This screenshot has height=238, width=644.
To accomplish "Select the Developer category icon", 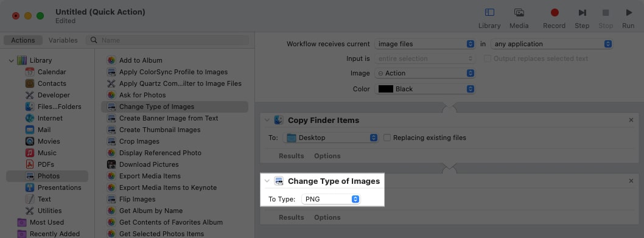I will click(30, 95).
